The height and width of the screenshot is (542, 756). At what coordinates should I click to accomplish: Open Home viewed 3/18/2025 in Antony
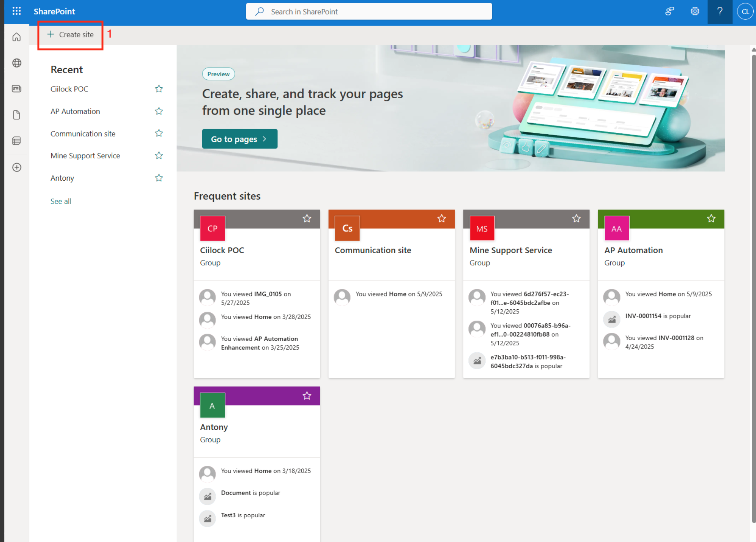click(x=266, y=471)
